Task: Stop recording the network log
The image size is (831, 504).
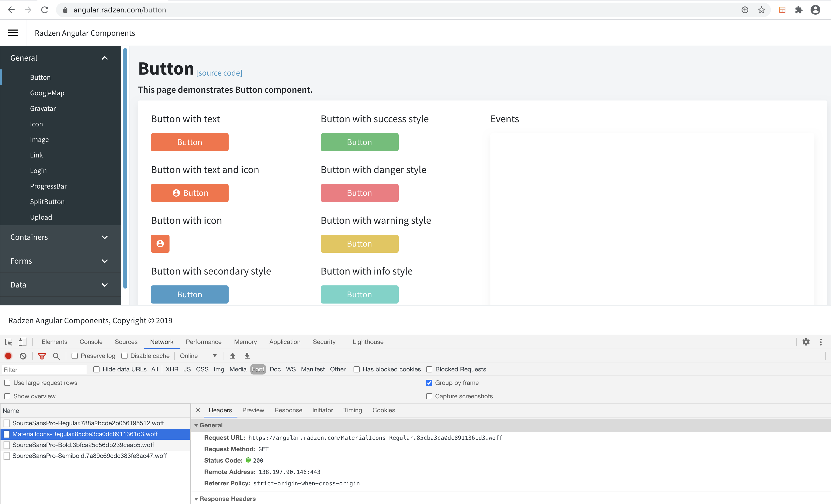Action: pos(9,356)
